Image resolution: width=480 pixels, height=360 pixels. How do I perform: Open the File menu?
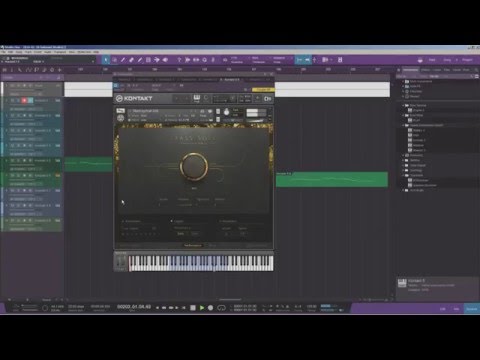click(x=3, y=52)
